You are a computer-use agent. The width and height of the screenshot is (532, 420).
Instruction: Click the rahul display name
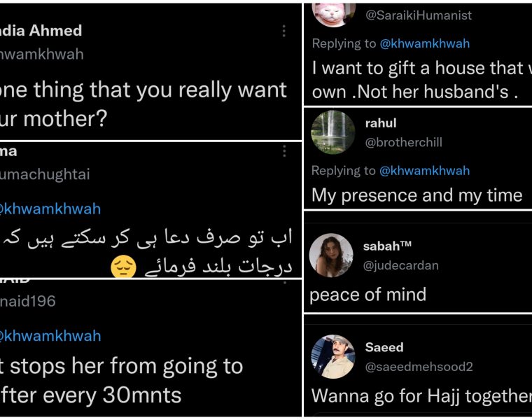click(x=381, y=123)
